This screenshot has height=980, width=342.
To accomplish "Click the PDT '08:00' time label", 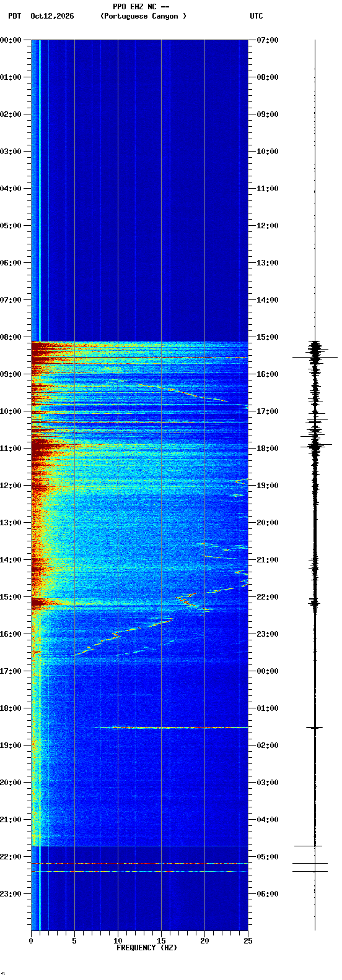I will [11, 337].
